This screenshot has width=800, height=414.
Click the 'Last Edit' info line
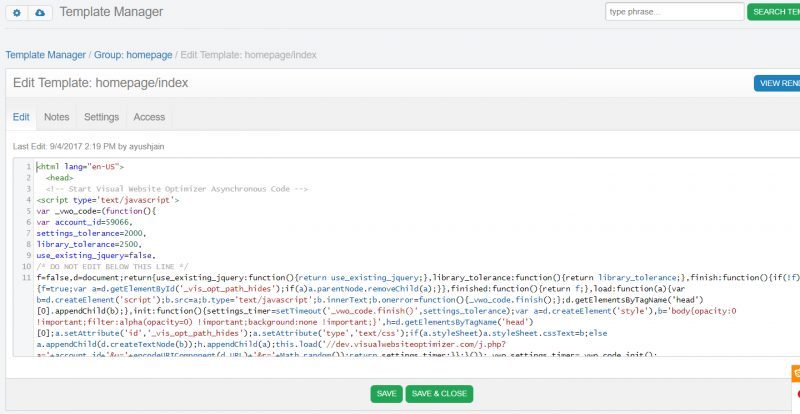(x=88, y=147)
